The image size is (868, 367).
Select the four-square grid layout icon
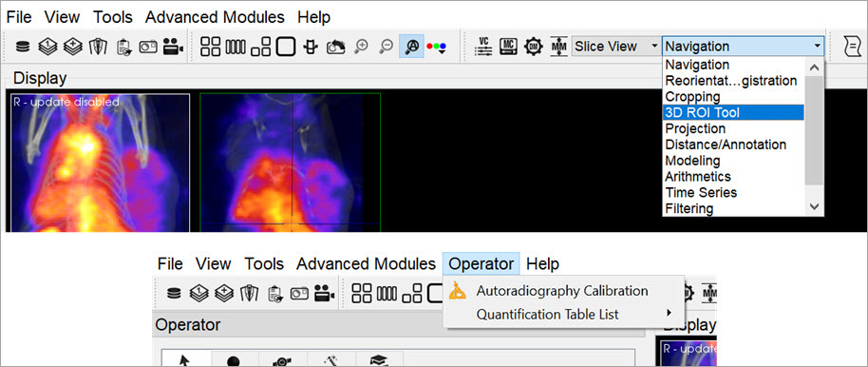211,48
